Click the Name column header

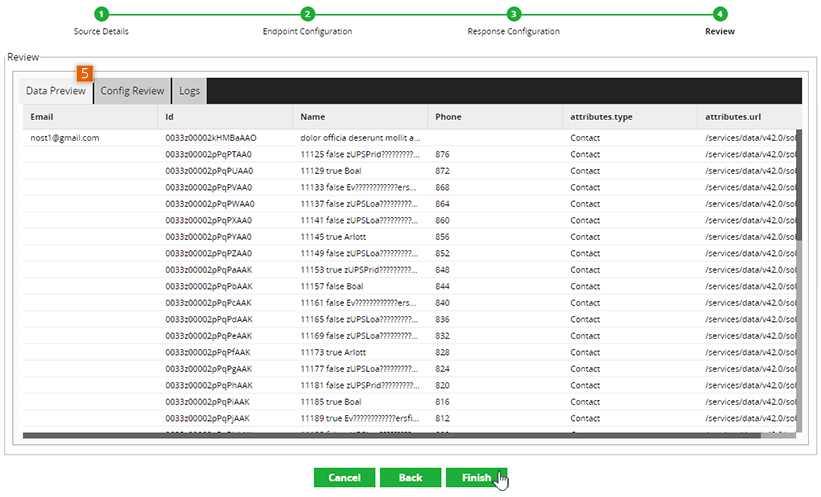click(360, 117)
